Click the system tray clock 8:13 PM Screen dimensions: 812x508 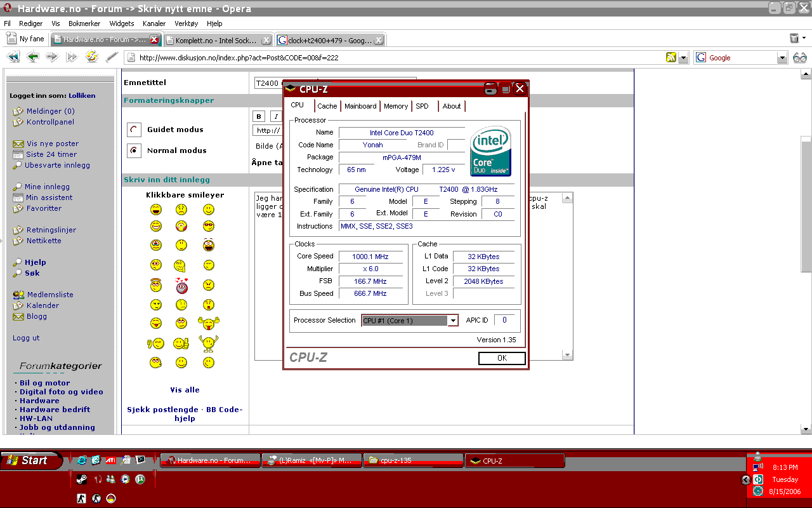click(785, 467)
